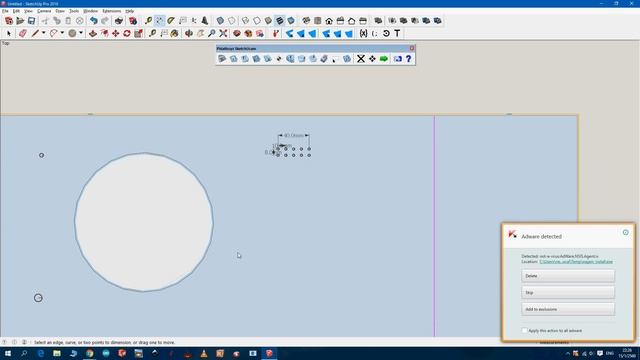Open Microsoft Edge from the taskbar
The image size is (640, 360).
[40, 353]
